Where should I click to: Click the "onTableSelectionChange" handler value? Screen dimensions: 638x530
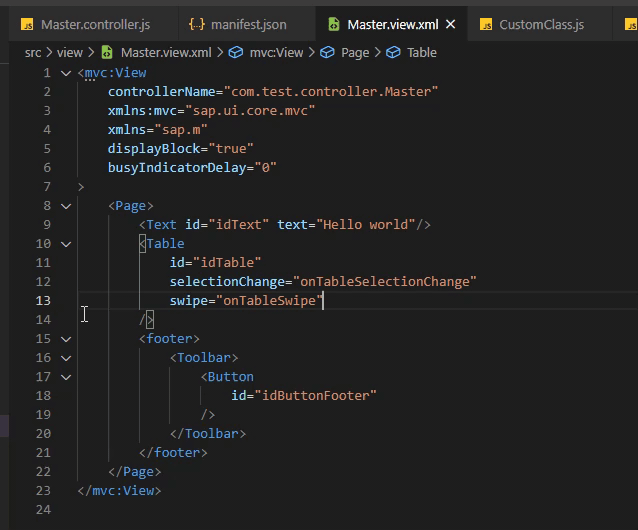click(x=385, y=282)
